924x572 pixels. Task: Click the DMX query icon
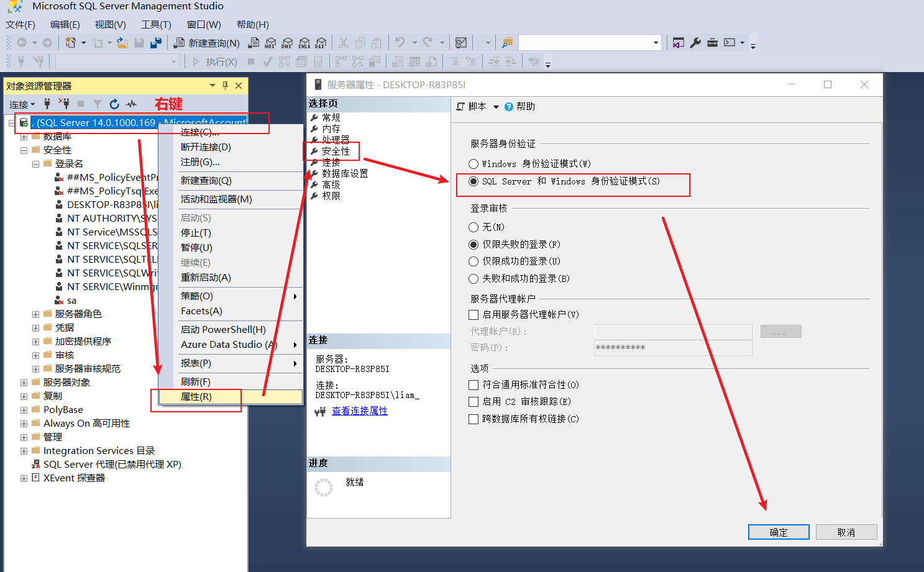point(287,43)
